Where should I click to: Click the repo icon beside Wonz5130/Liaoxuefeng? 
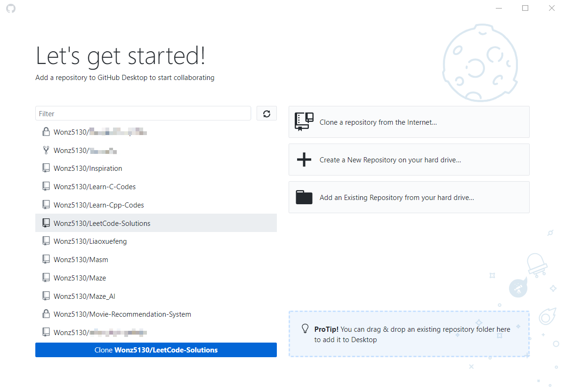(x=46, y=241)
